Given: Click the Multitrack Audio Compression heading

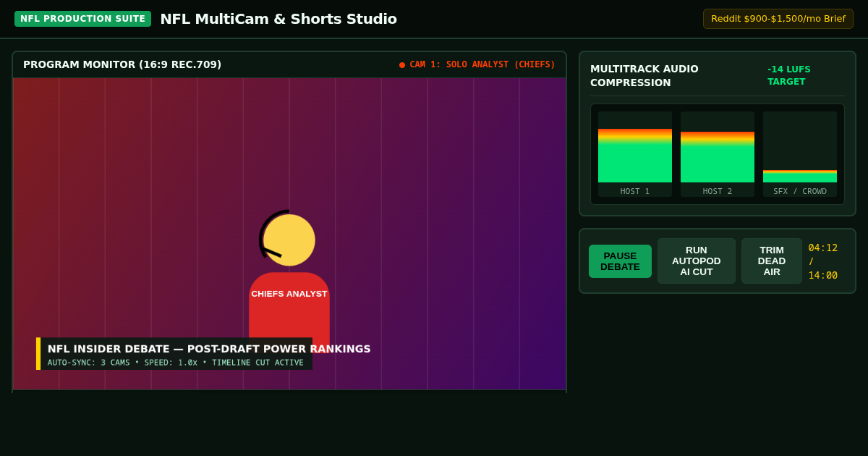Looking at the screenshot, I should [644, 75].
